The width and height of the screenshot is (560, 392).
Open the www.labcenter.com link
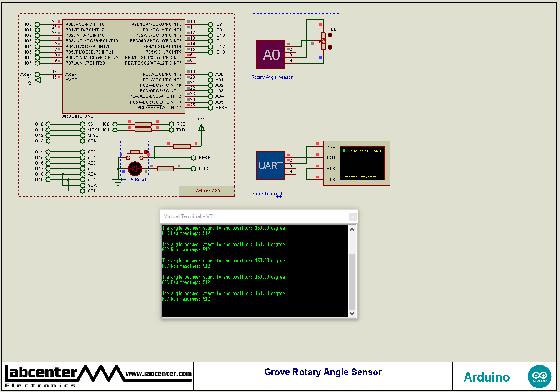[x=158, y=374]
